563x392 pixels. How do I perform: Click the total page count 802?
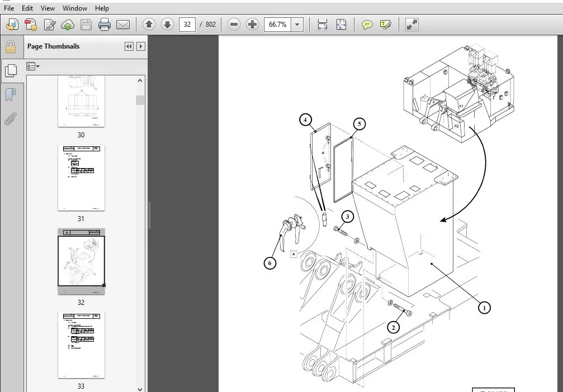210,25
